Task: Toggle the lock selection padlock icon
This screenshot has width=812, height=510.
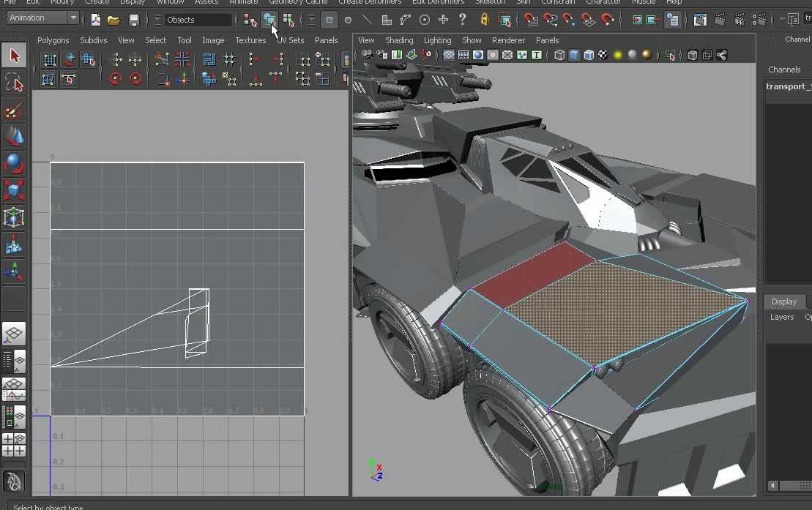Action: 484,20
